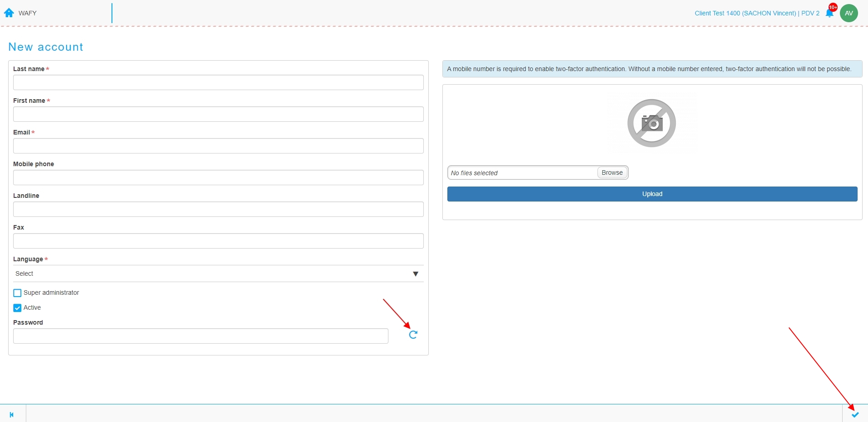This screenshot has height=422, width=868.
Task: Click the blue Upload button
Action: (x=652, y=194)
